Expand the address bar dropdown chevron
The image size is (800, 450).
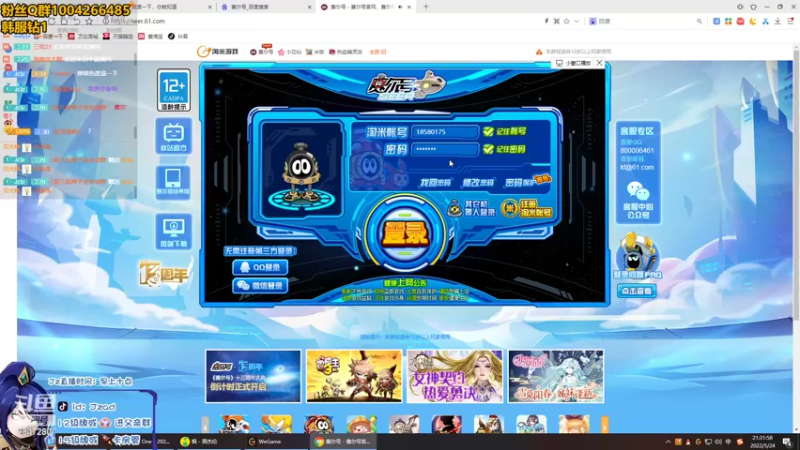pyautogui.click(x=577, y=21)
